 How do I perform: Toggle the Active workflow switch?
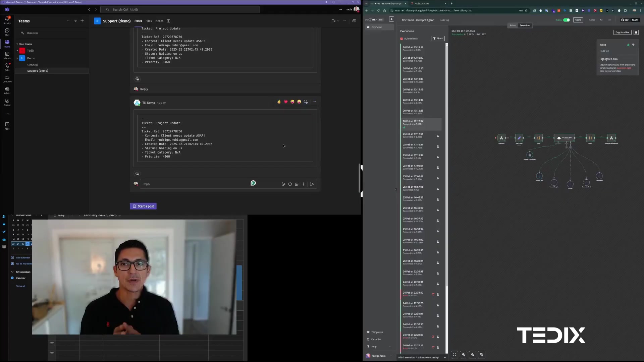(567, 20)
